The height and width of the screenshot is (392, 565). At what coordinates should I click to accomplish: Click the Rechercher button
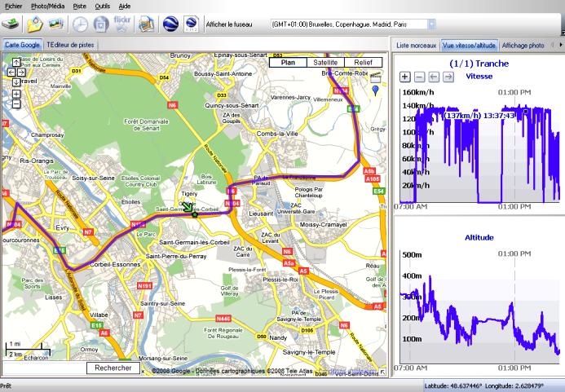[x=113, y=368]
